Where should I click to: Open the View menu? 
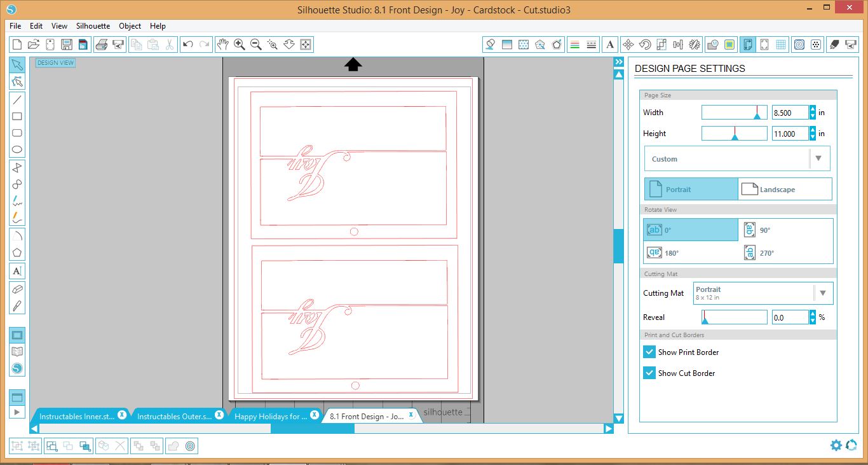59,26
